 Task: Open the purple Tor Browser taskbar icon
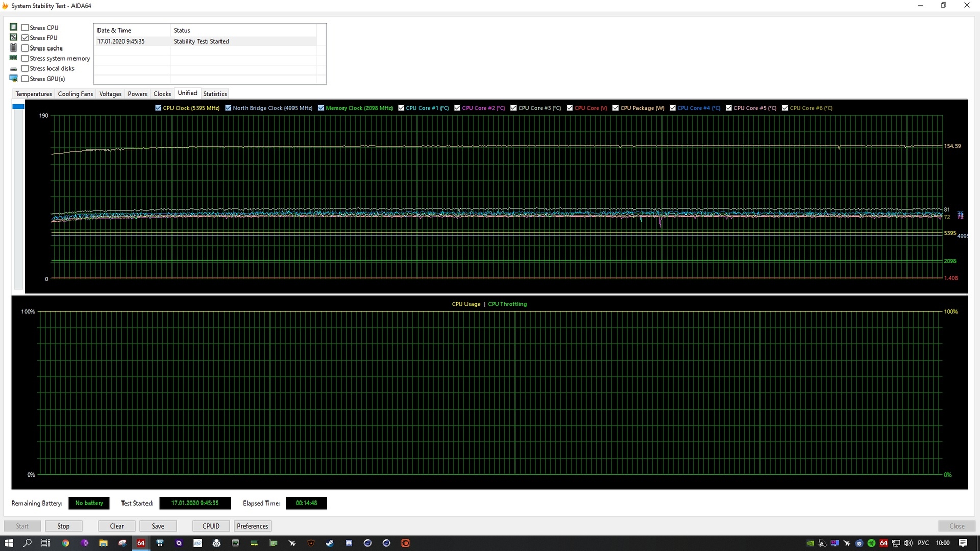click(85, 543)
